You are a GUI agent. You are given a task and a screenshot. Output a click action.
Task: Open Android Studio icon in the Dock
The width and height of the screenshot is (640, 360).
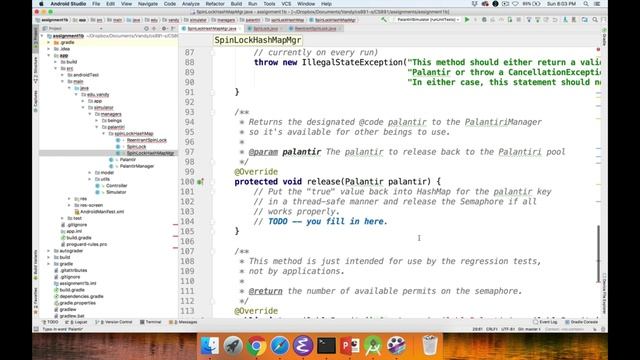(373, 345)
